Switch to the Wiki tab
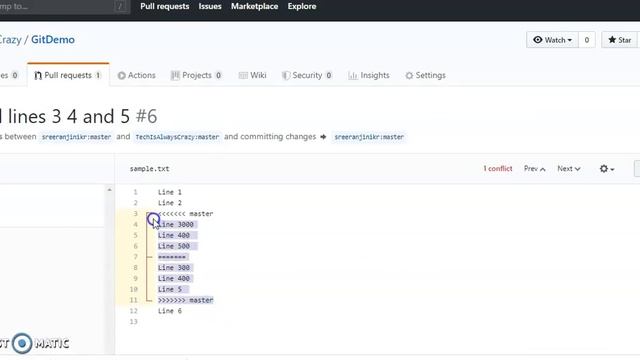 pyautogui.click(x=253, y=75)
